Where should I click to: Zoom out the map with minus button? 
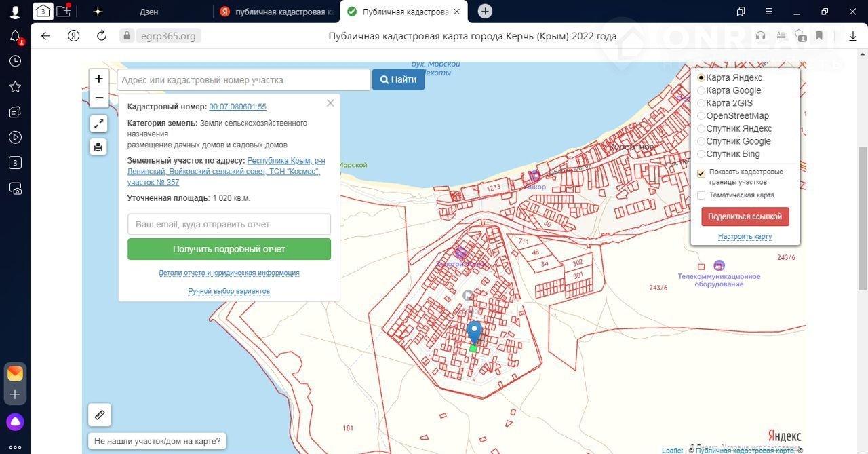coord(98,98)
